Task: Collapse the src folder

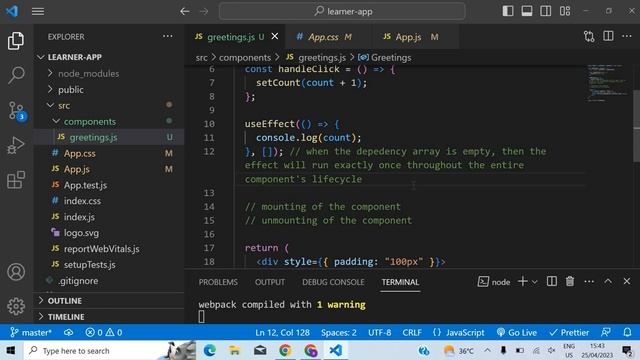Action: (64, 105)
